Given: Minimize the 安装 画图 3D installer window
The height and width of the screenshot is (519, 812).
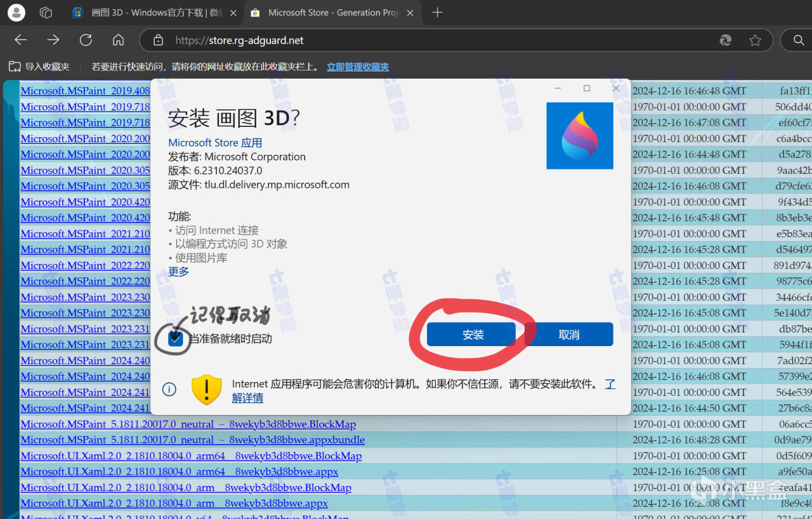Looking at the screenshot, I should [558, 88].
